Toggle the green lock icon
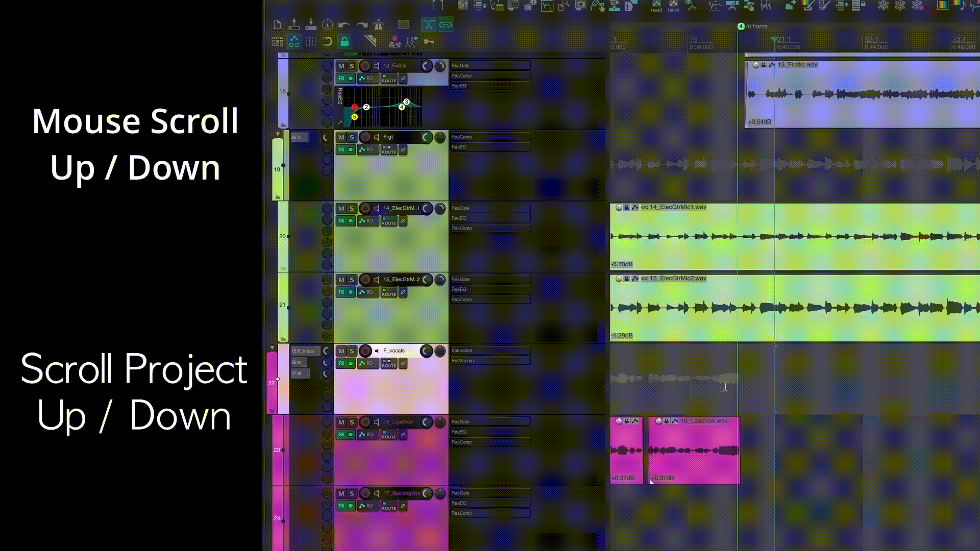 coord(345,41)
